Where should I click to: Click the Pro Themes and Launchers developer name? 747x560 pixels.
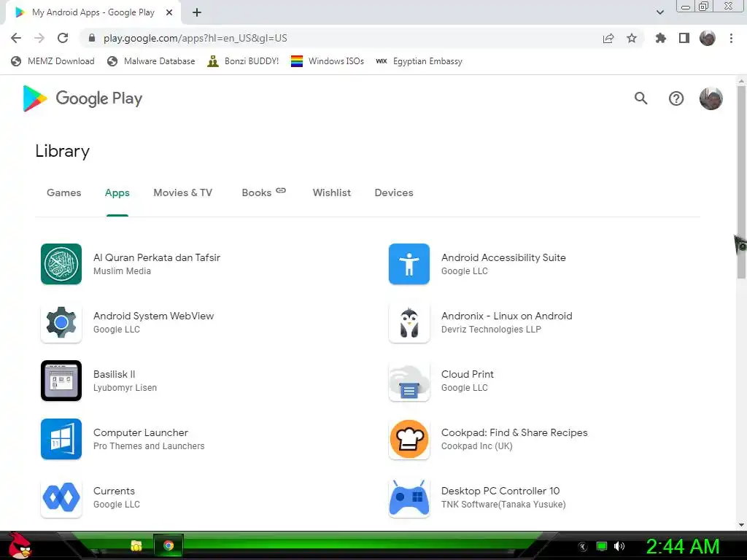click(149, 446)
